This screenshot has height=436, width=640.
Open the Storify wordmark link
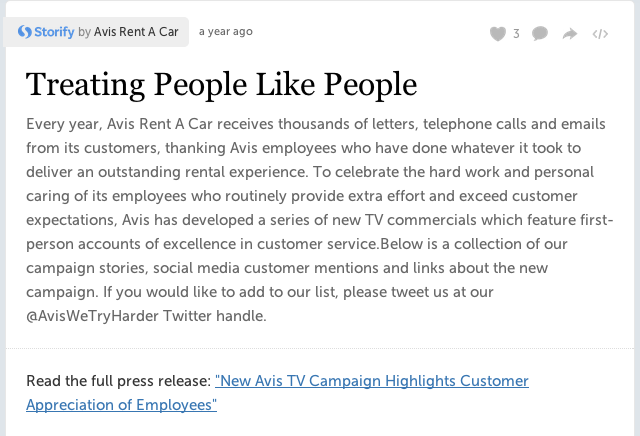[x=54, y=32]
